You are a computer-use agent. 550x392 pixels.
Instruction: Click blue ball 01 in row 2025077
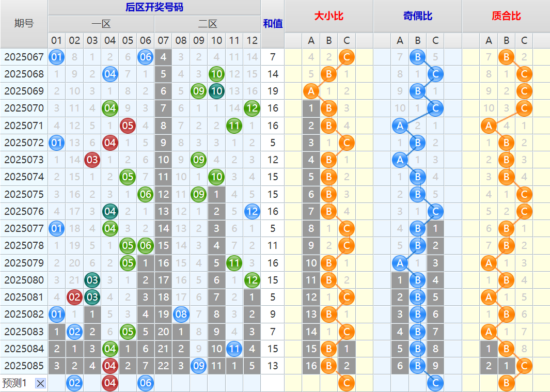point(56,228)
